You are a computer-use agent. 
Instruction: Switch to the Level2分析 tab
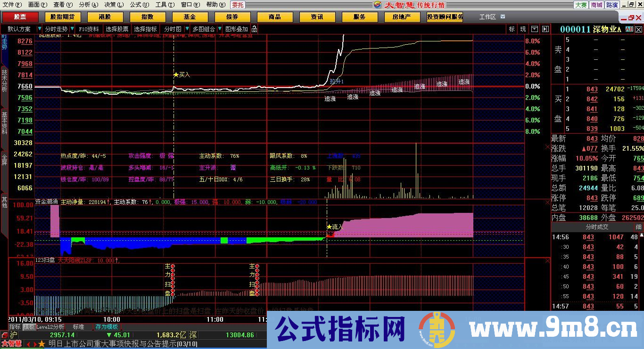click(50, 327)
